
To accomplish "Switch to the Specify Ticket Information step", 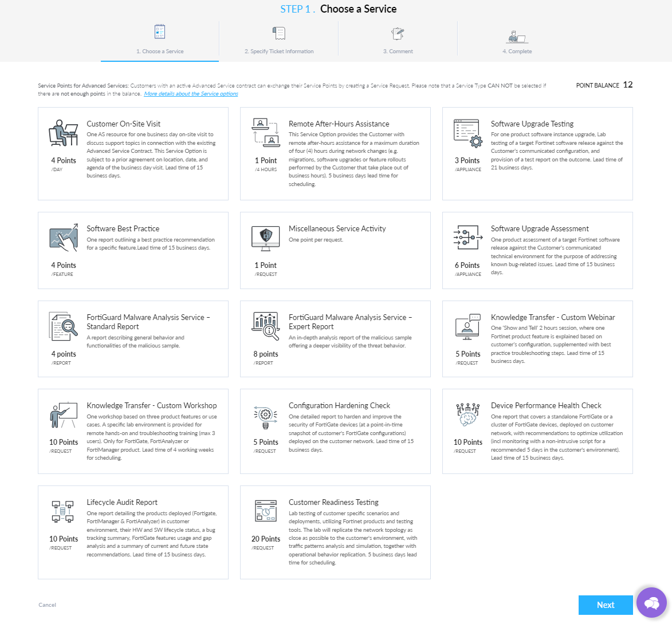I will (278, 39).
